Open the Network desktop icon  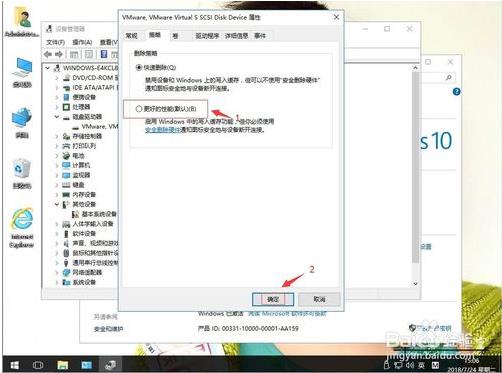(x=22, y=123)
